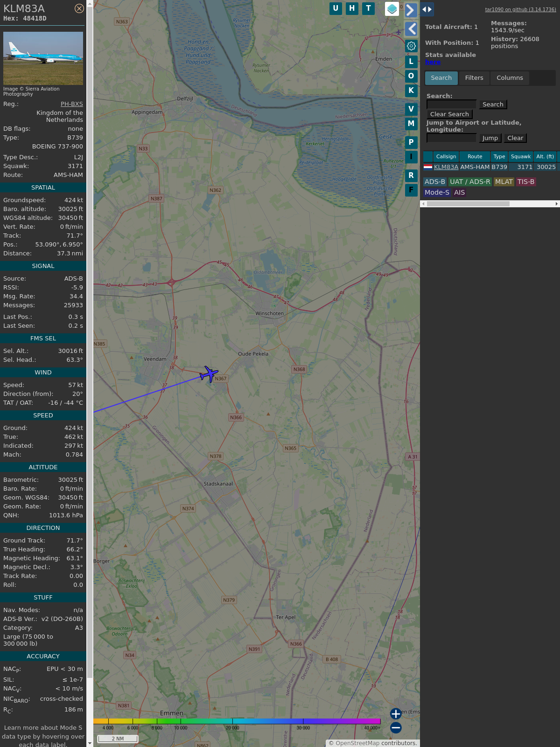560x747 pixels.
Task: Click the left arrow sidebar button
Action: 411,29
